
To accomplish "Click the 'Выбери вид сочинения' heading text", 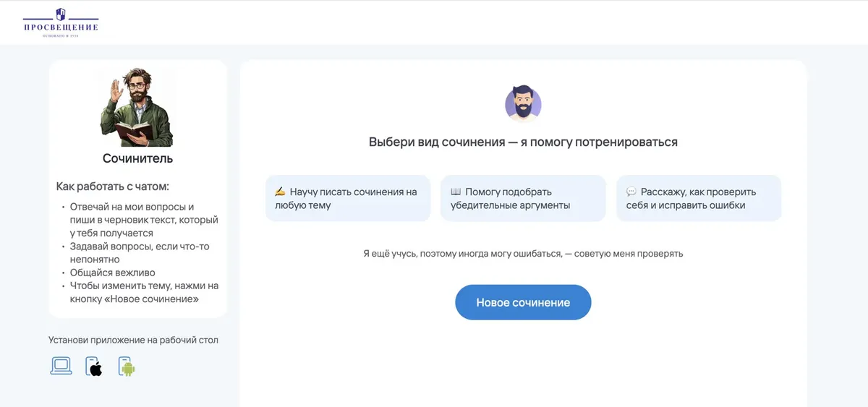I will point(523,142).
